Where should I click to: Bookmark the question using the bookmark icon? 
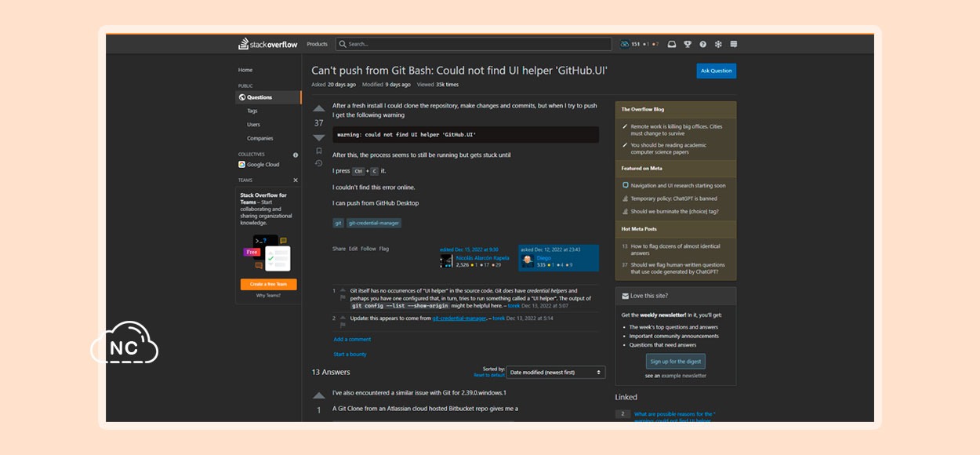[319, 151]
